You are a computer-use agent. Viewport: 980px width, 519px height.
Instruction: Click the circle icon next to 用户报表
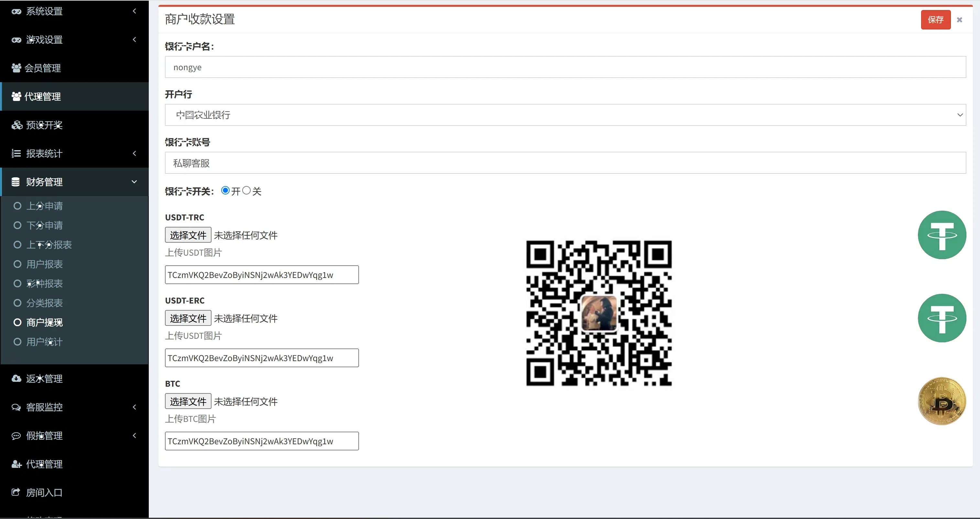point(17,264)
